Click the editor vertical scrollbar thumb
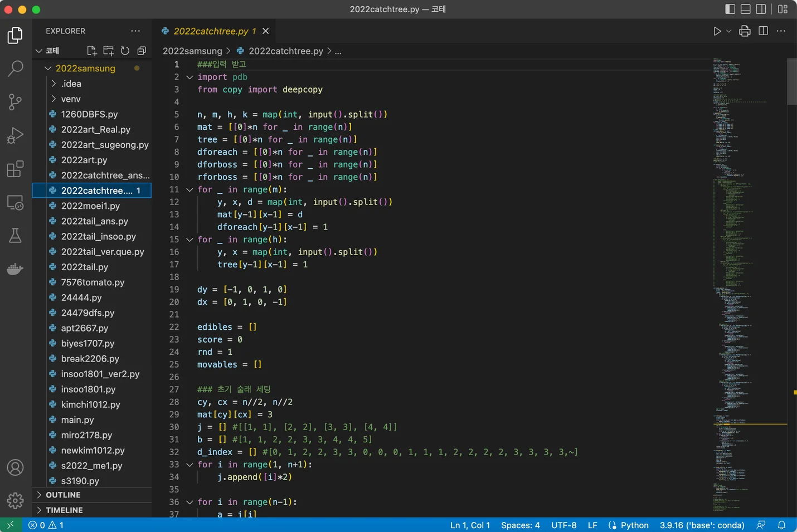The height and width of the screenshot is (532, 797). [792, 81]
